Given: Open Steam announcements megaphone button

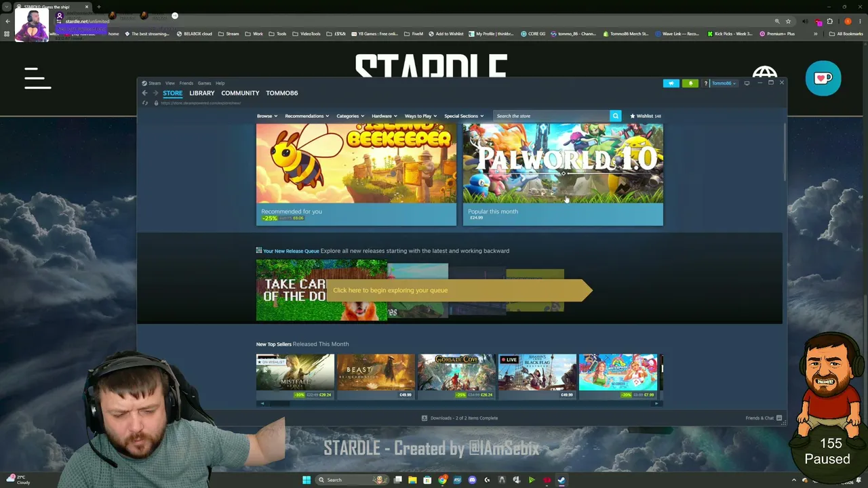Looking at the screenshot, I should point(671,83).
